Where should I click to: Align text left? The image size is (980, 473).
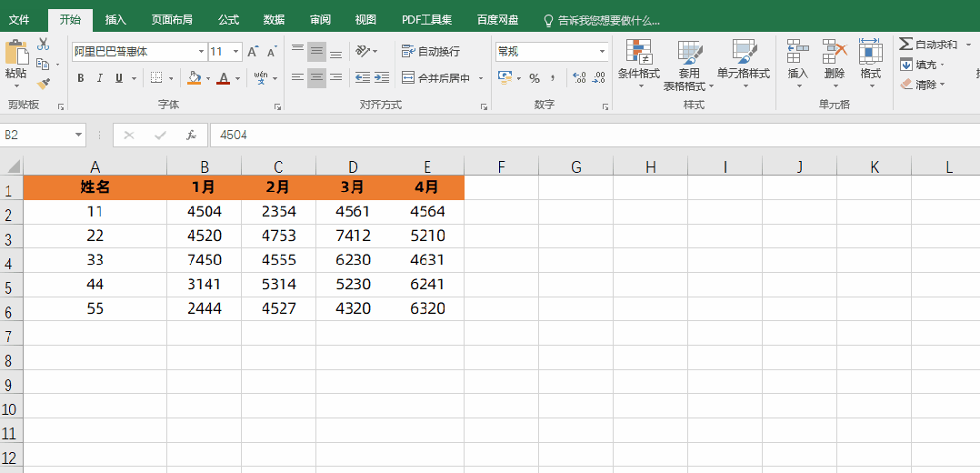[298, 77]
